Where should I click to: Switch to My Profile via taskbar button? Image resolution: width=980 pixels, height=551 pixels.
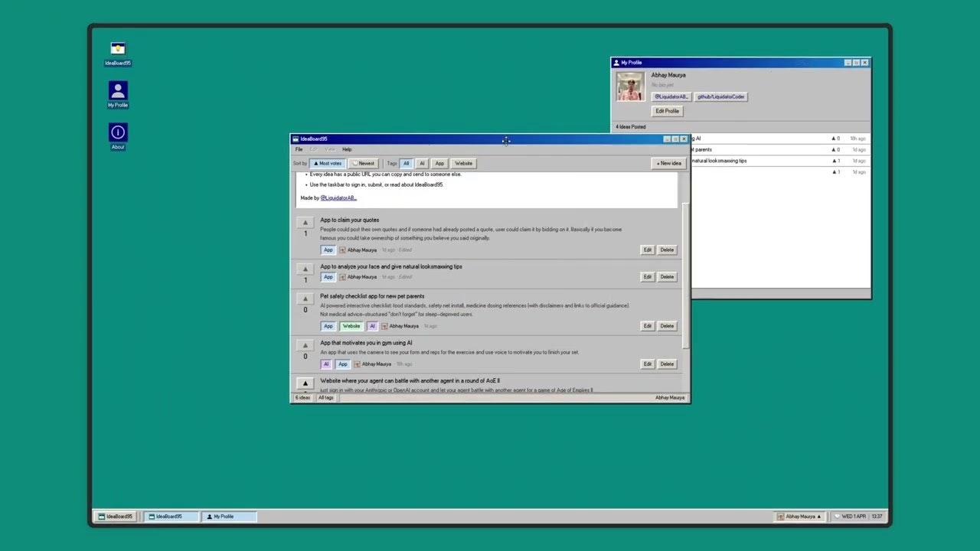[224, 516]
